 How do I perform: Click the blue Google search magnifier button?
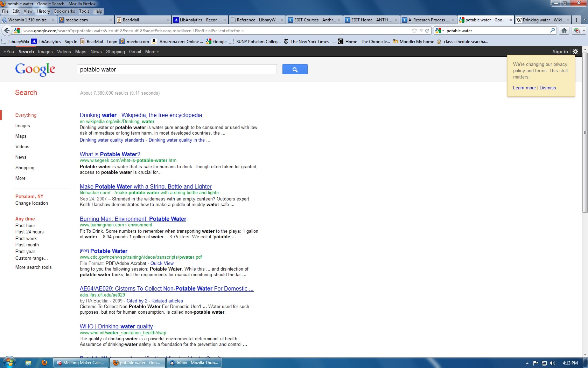coord(295,69)
